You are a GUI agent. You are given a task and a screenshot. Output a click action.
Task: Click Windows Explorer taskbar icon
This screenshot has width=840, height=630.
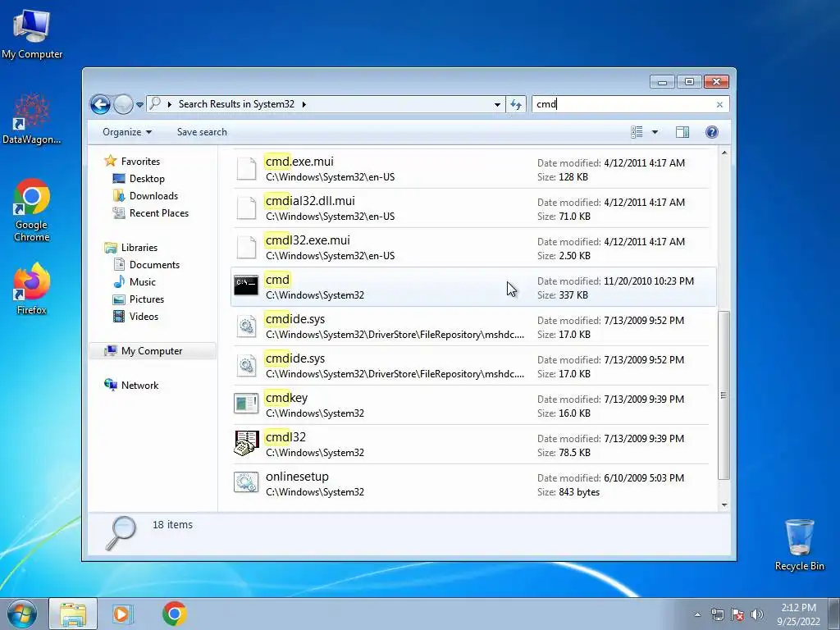(73, 614)
